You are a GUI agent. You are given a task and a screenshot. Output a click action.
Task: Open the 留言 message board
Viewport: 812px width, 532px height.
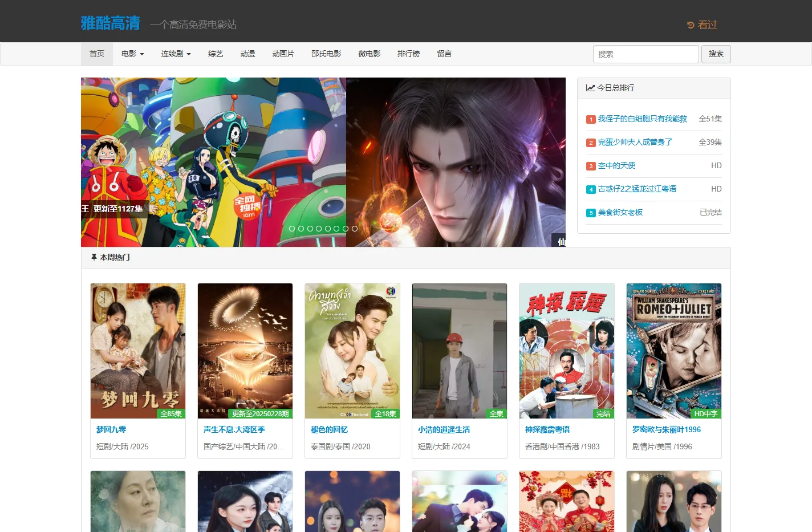point(444,54)
